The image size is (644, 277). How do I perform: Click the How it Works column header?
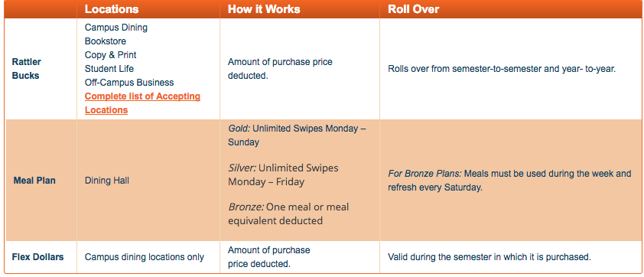pos(264,9)
